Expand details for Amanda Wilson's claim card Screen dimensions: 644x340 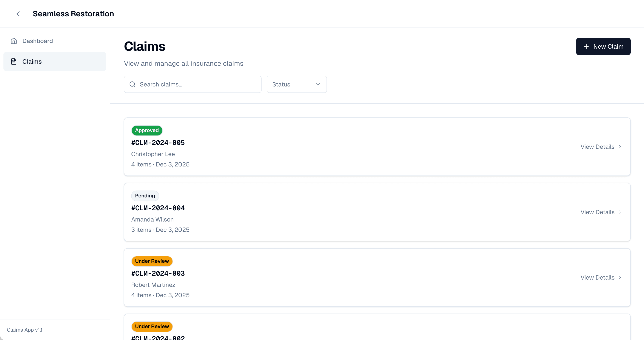(x=598, y=212)
